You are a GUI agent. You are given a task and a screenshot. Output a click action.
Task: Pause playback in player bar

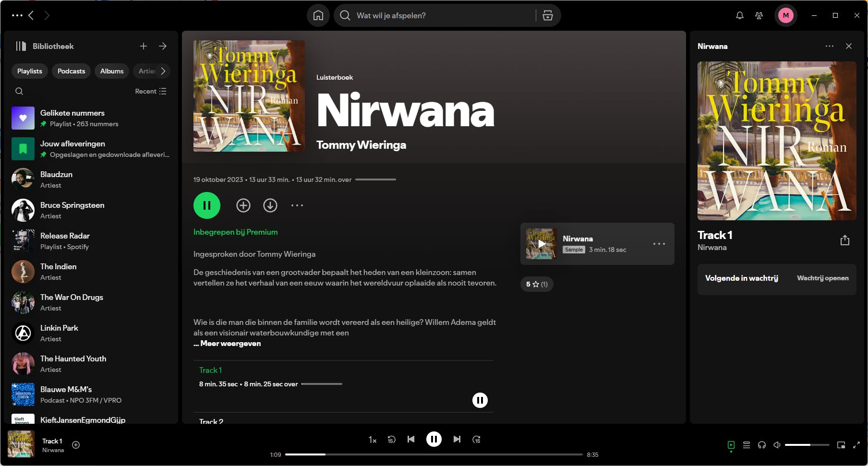[434, 439]
